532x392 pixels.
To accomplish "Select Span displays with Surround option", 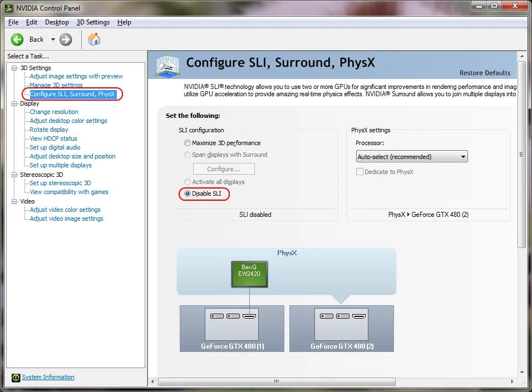I will 188,155.
